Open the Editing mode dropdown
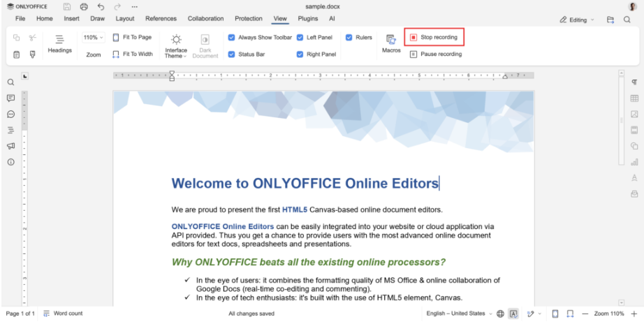The image size is (644, 326). click(x=577, y=20)
